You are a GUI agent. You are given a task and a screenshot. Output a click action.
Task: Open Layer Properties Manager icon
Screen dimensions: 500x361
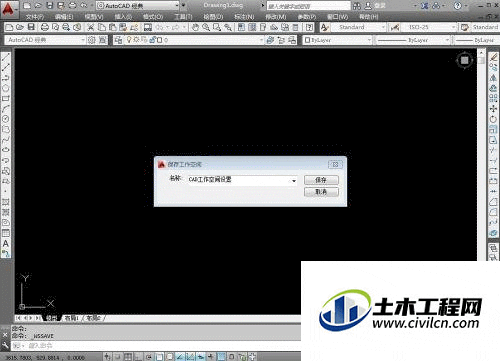pyautogui.click(x=118, y=40)
